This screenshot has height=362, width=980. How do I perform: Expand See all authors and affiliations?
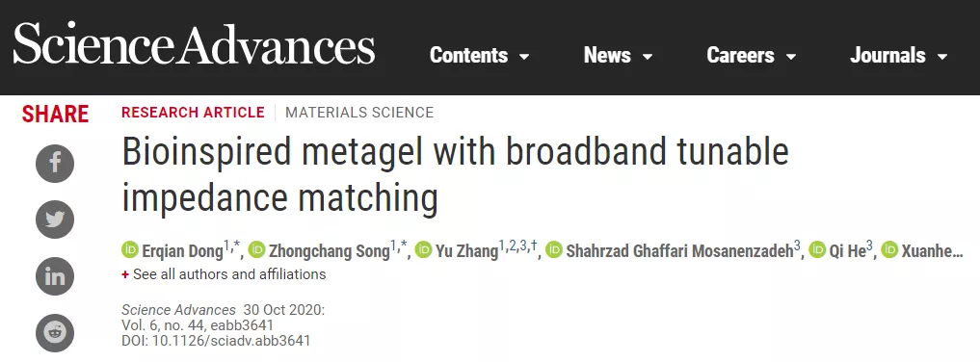224,274
